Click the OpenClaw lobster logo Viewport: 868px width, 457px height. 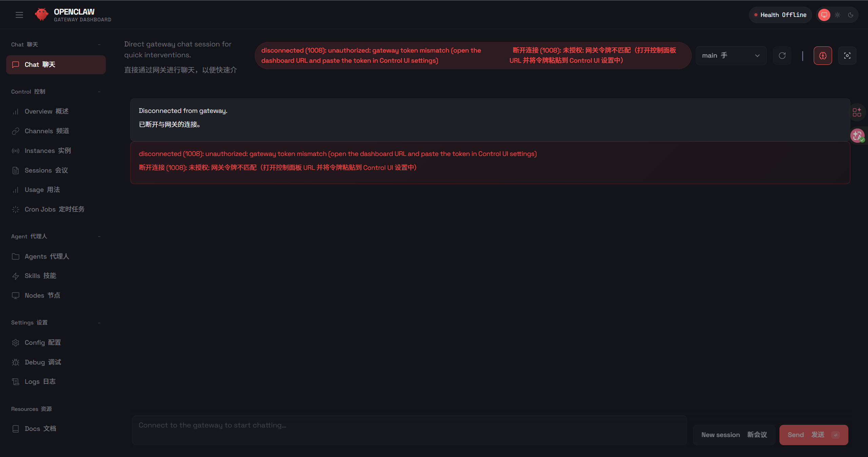click(x=42, y=15)
